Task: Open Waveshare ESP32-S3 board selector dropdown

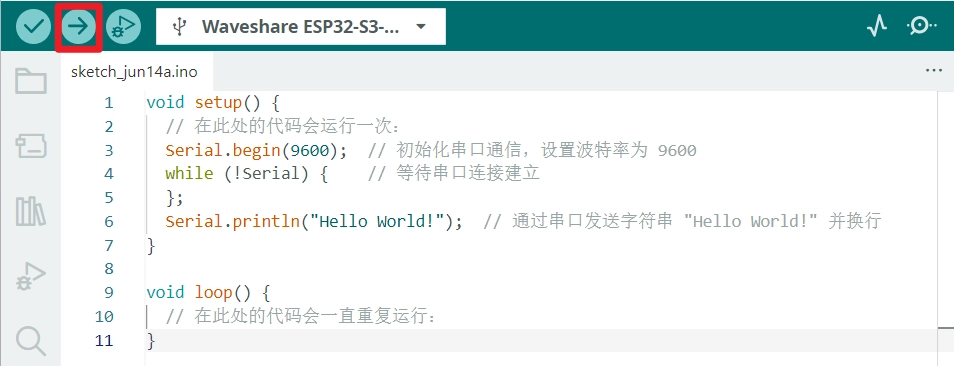Action: [301, 27]
